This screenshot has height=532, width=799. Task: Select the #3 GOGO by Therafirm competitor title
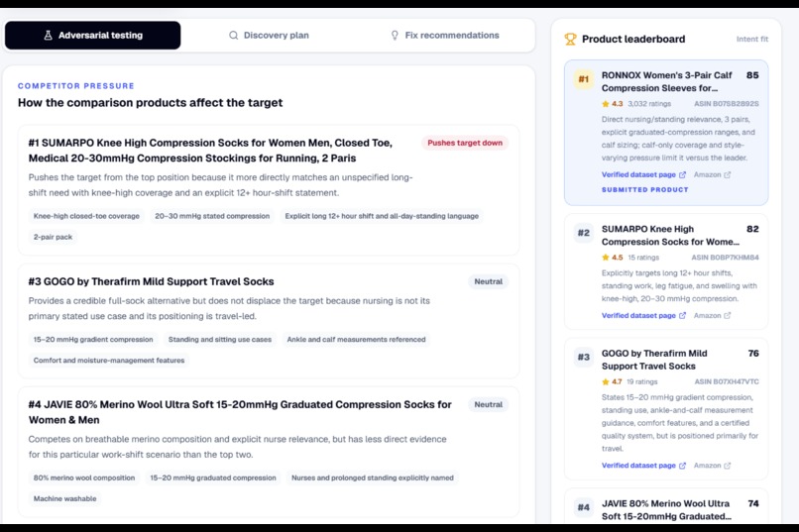152,281
